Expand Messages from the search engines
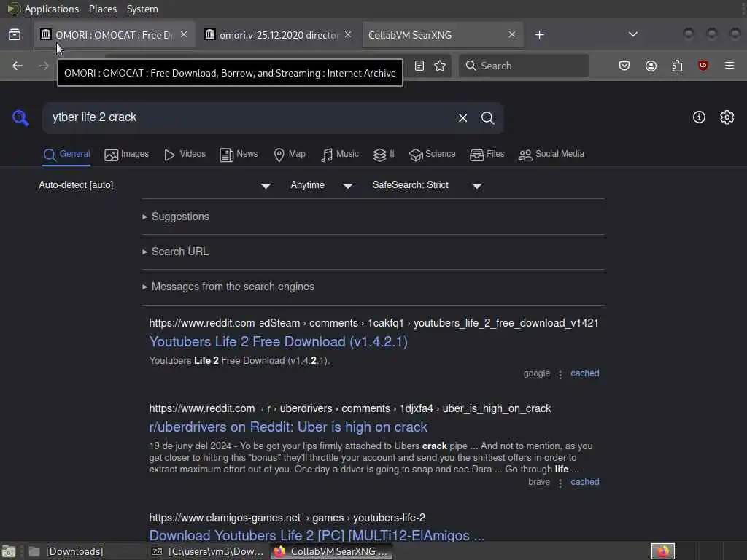The image size is (747, 560). [x=228, y=287]
